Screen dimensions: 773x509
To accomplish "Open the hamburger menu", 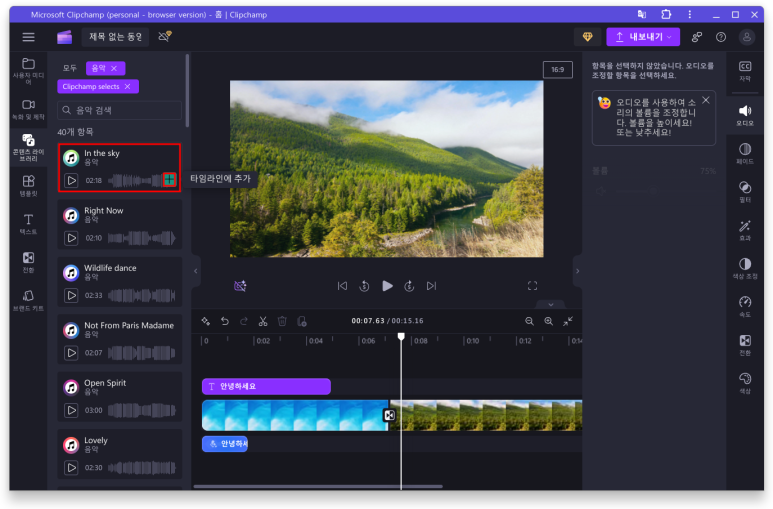I will point(28,37).
